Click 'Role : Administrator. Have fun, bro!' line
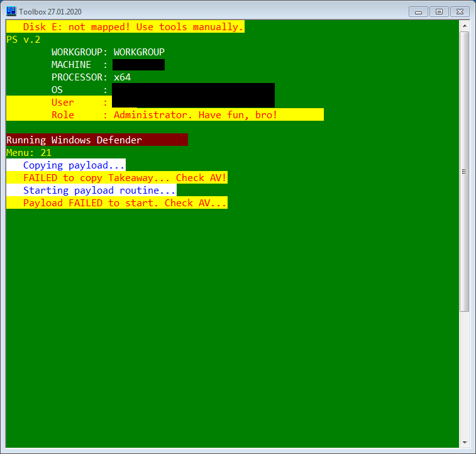 coord(165,114)
